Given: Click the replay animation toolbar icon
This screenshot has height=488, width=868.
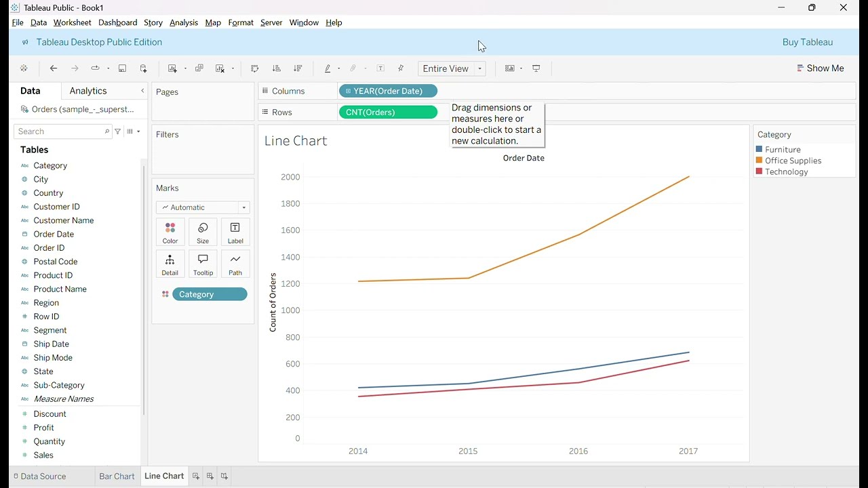Looking at the screenshot, I should coord(96,68).
